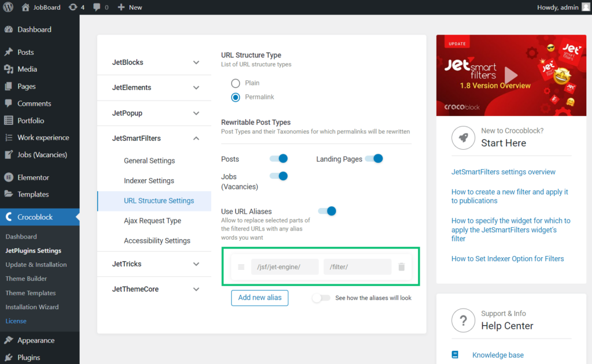
Task: Click the Appearance brush icon
Action: pyautogui.click(x=9, y=340)
